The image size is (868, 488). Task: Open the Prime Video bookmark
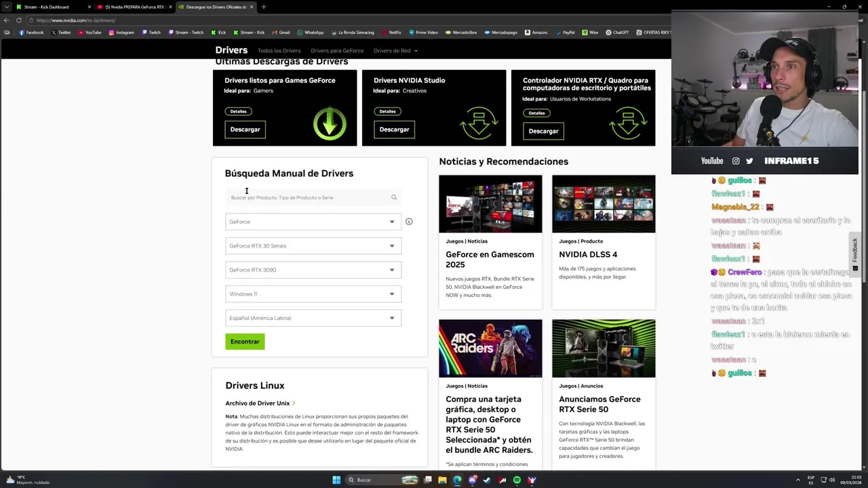coord(423,33)
